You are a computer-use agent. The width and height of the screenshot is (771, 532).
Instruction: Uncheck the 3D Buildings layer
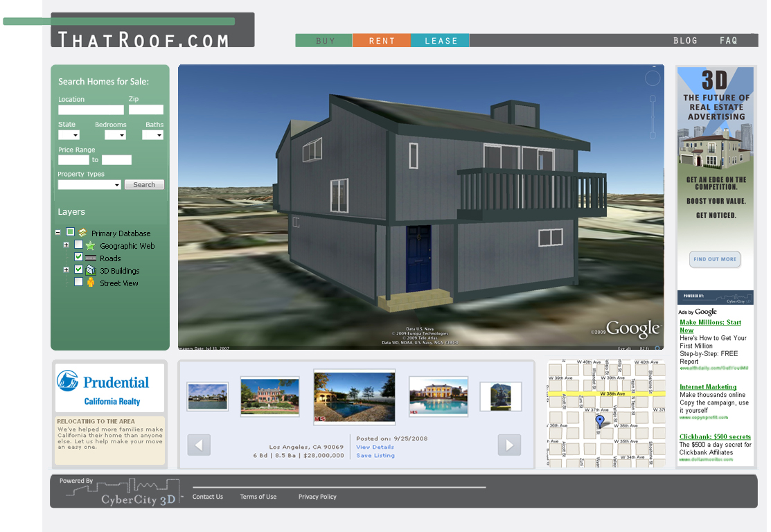[x=79, y=269]
